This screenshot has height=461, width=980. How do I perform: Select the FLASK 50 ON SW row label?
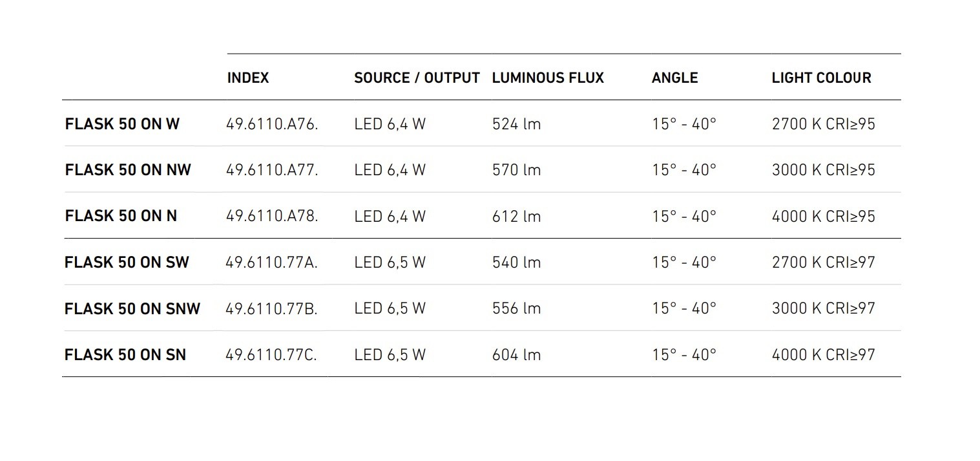tap(127, 263)
